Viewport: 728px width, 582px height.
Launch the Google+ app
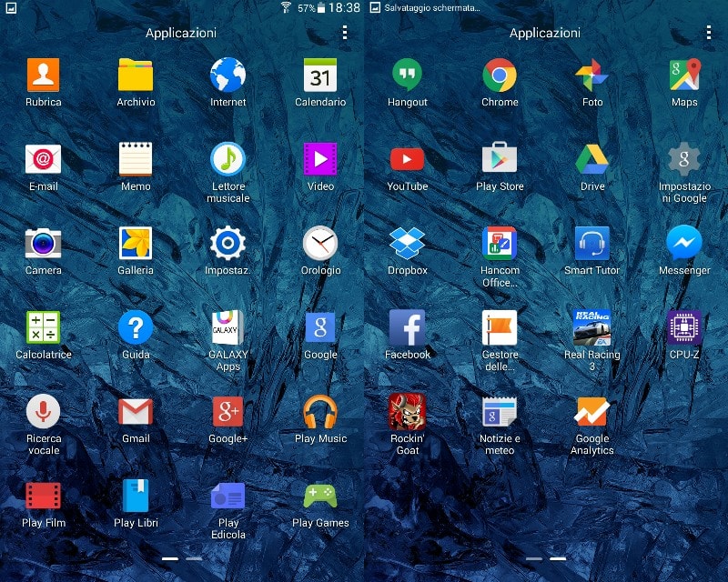(x=227, y=411)
